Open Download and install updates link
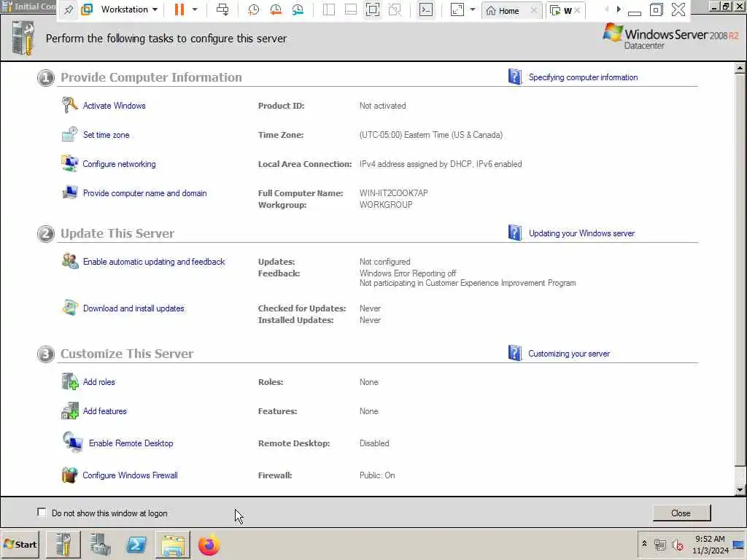This screenshot has width=747, height=560. (133, 308)
